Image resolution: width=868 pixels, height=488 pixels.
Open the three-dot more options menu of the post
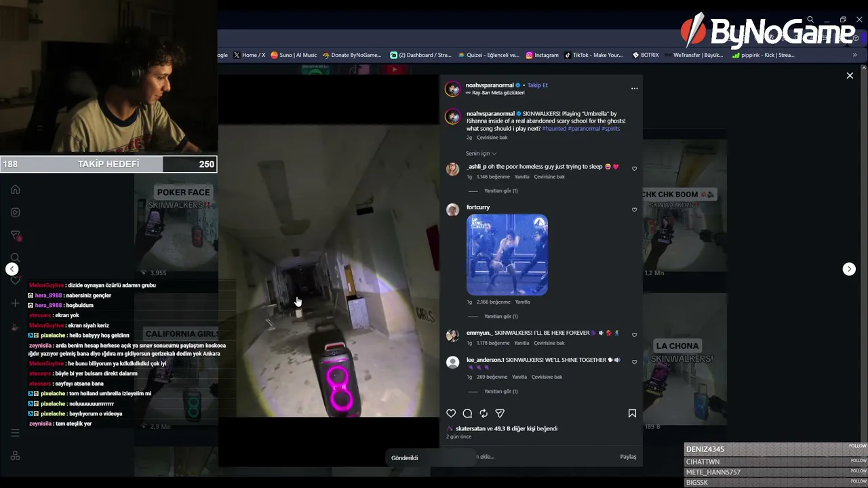coord(635,88)
